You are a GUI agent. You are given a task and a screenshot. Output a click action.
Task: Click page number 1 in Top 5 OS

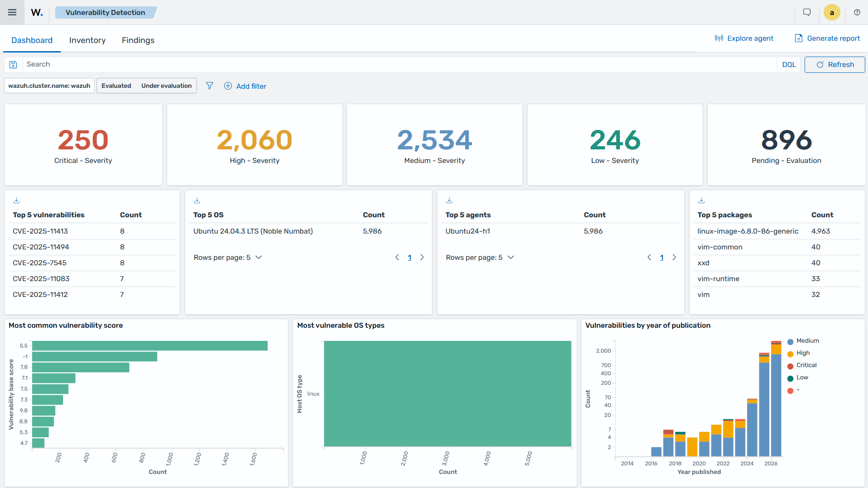coord(409,258)
